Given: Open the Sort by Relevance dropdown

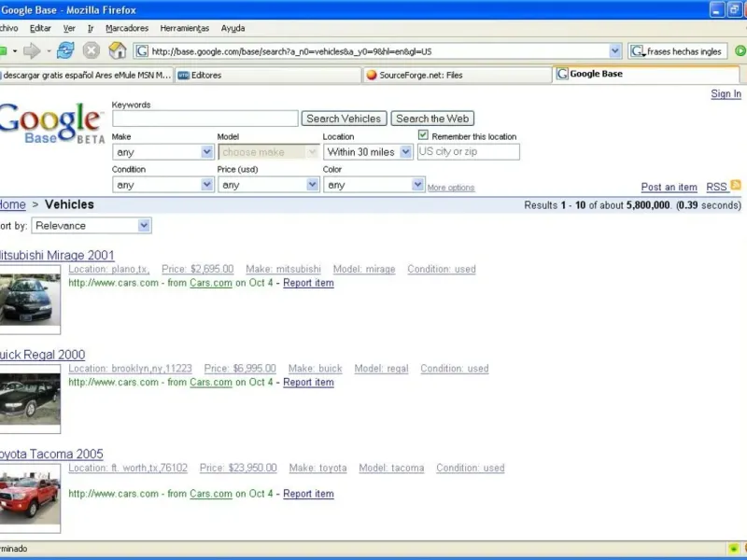Looking at the screenshot, I should [92, 226].
